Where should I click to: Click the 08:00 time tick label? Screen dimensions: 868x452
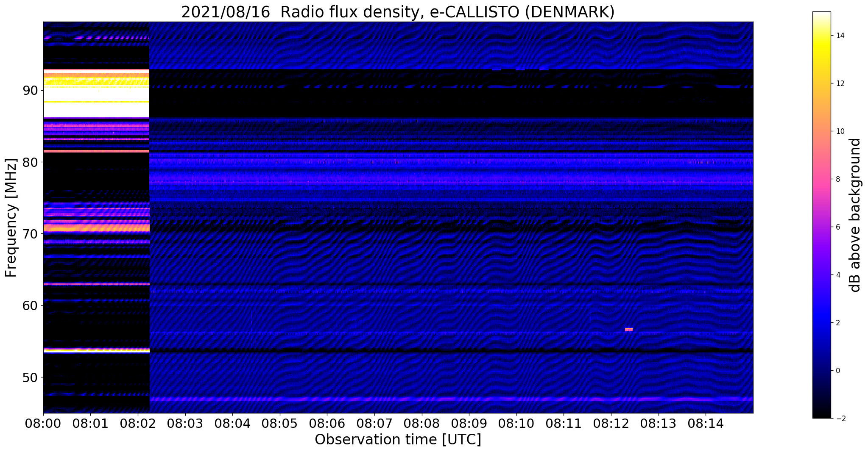point(43,423)
